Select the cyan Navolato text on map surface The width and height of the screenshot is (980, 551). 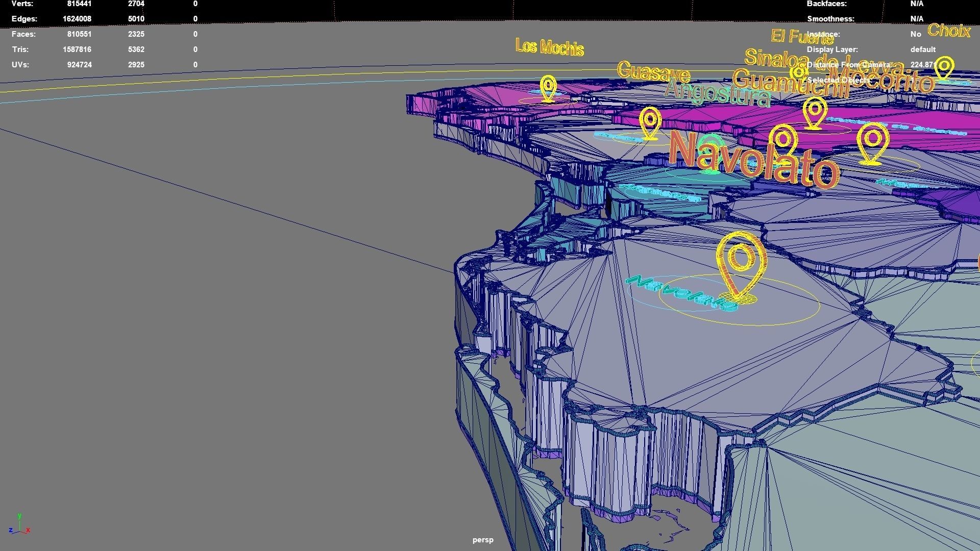click(x=681, y=293)
